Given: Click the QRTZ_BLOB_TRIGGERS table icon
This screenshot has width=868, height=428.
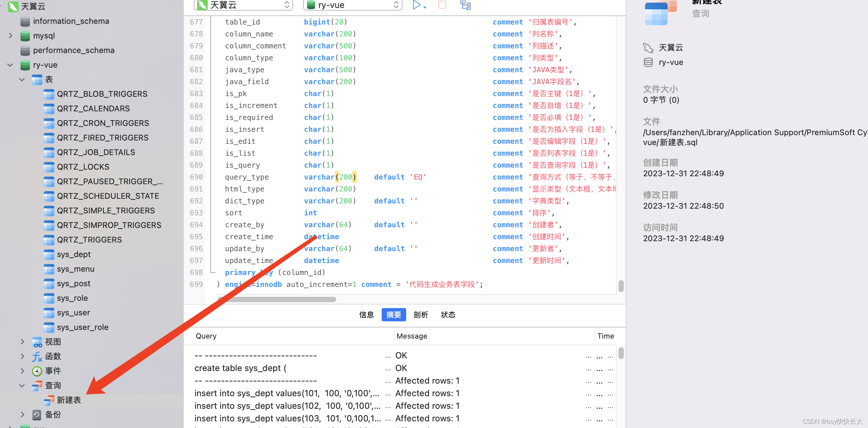Looking at the screenshot, I should pos(49,94).
